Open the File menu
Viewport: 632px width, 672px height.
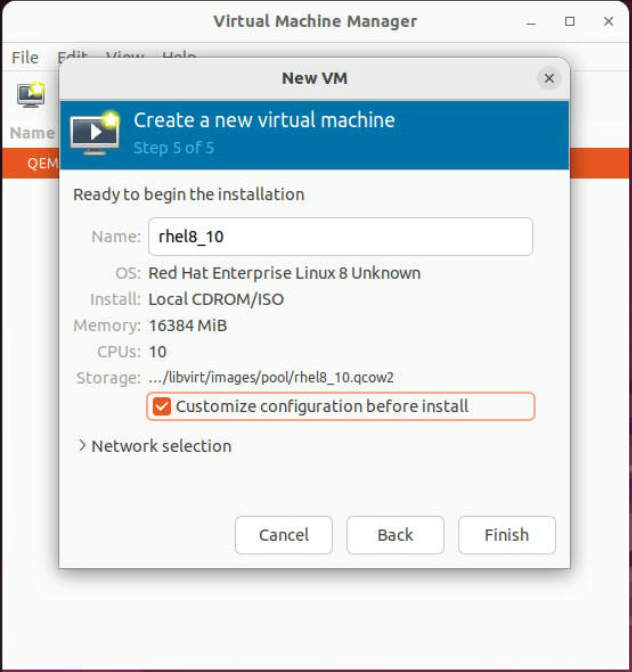tap(25, 58)
